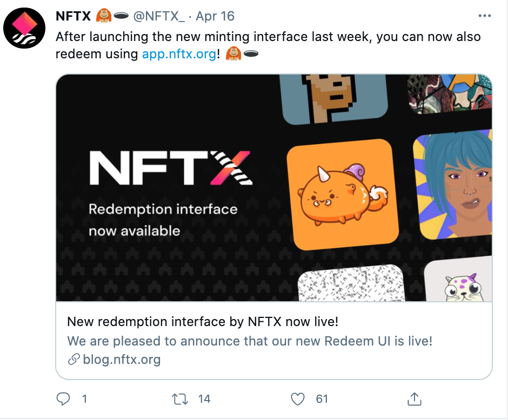The image size is (508, 420).
Task: Click the @NFTX_ handle
Action: tap(159, 16)
